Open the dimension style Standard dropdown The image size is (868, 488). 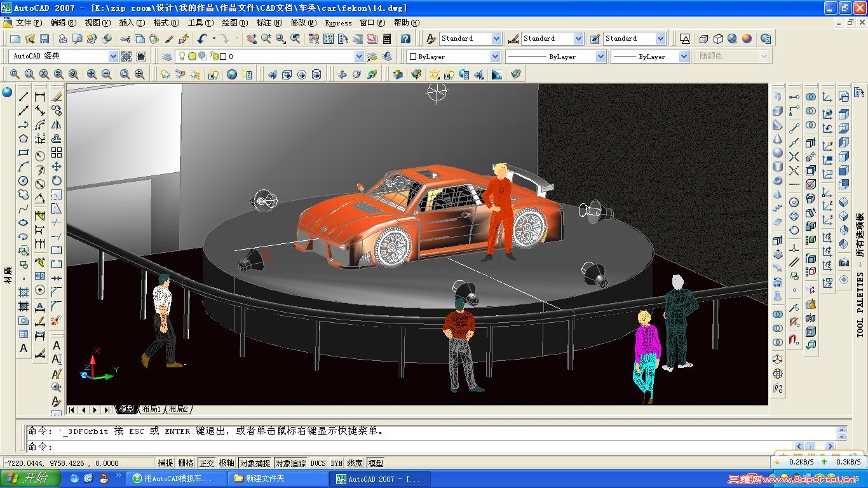pos(578,39)
